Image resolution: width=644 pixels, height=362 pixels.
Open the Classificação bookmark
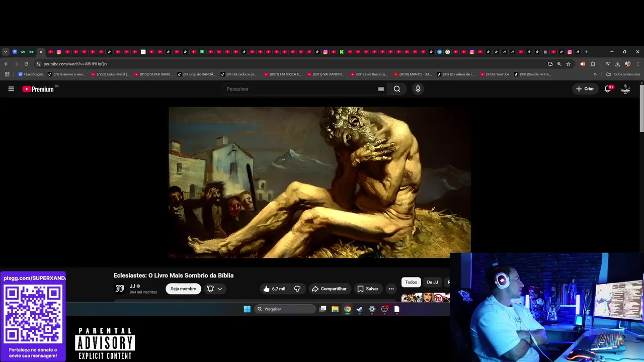[x=31, y=74]
